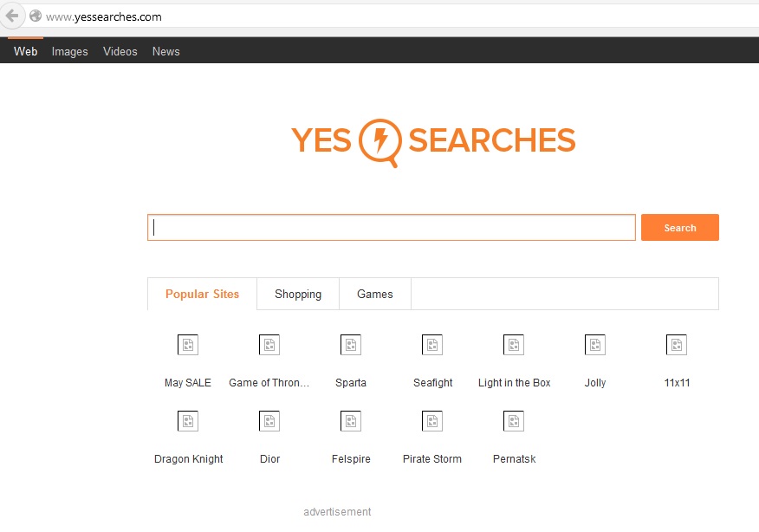759x532 pixels.
Task: Open the Jolly site icon
Action: tap(595, 345)
